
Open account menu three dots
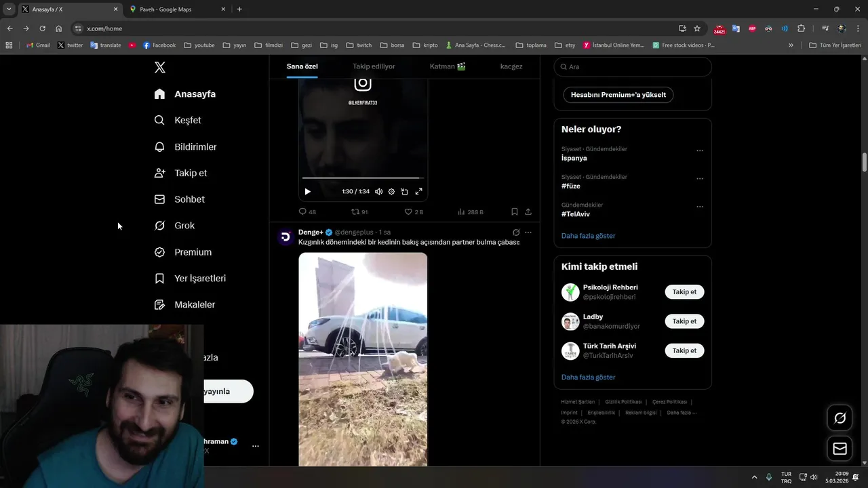pos(256,446)
